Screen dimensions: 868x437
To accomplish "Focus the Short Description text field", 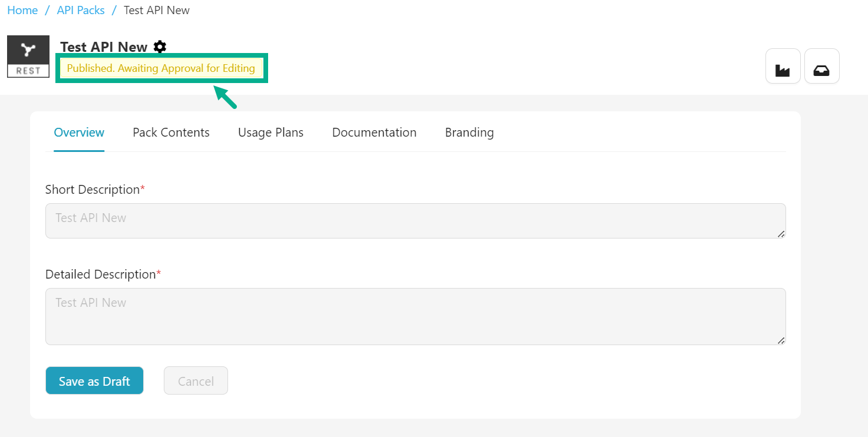I will pyautogui.click(x=415, y=221).
